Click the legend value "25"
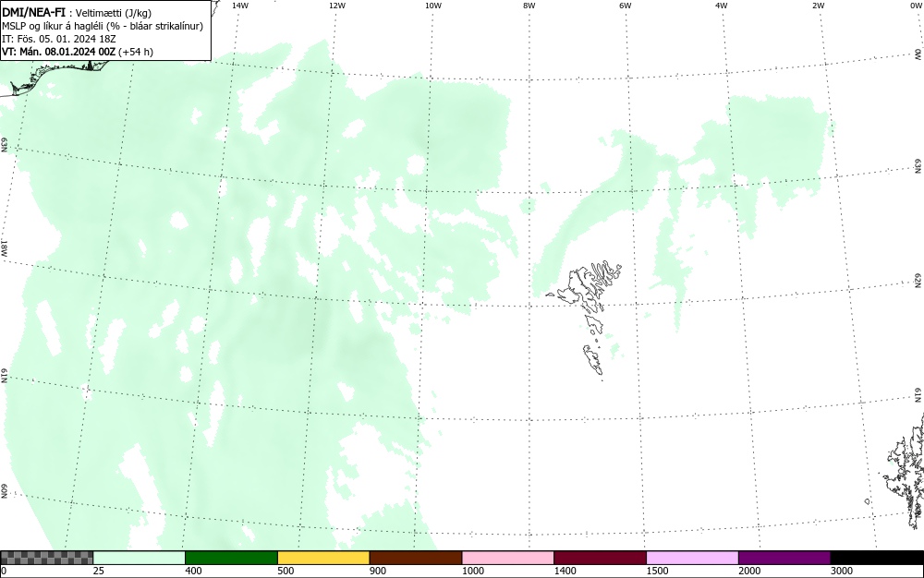 point(99,571)
